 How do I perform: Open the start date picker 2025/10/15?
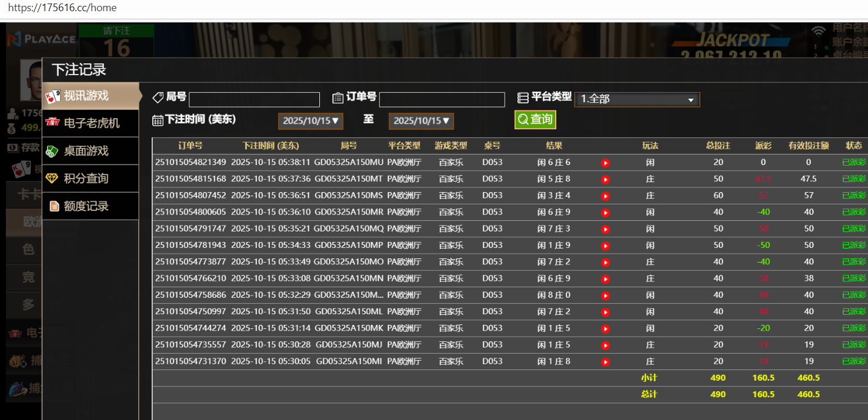pos(311,121)
